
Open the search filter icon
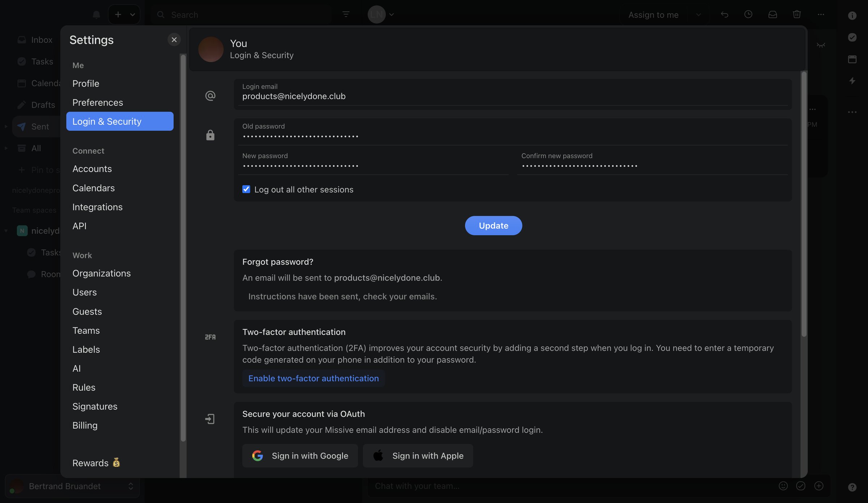click(346, 14)
